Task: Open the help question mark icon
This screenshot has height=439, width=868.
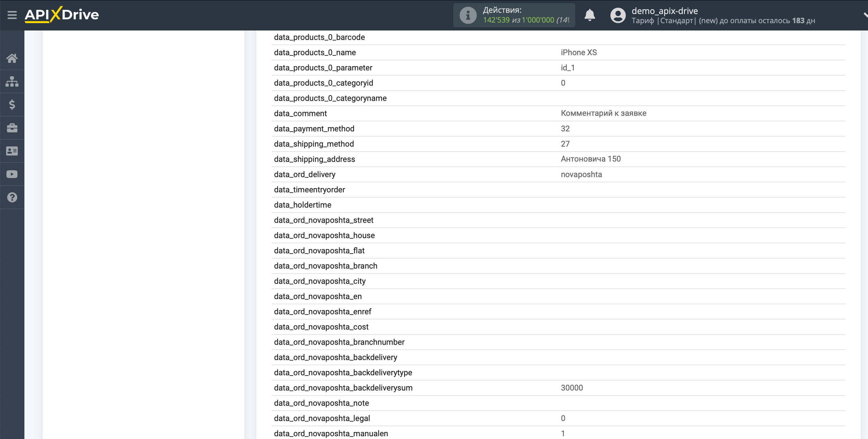Action: [x=12, y=198]
